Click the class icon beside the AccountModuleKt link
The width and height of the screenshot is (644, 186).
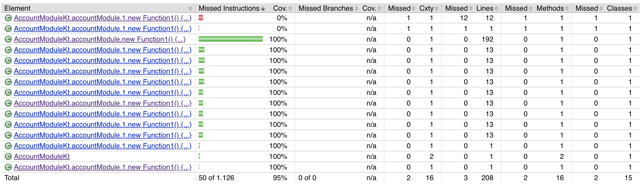[8, 157]
